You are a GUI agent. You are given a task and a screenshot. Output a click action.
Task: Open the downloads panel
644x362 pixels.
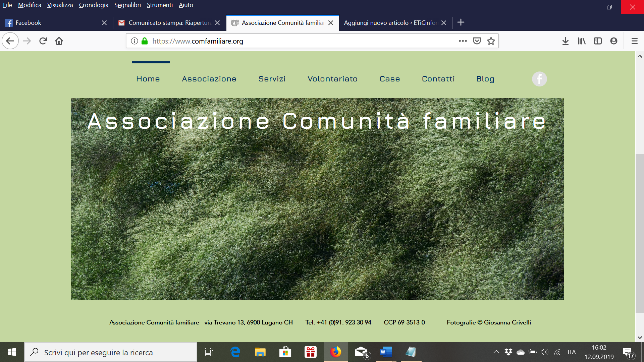566,41
